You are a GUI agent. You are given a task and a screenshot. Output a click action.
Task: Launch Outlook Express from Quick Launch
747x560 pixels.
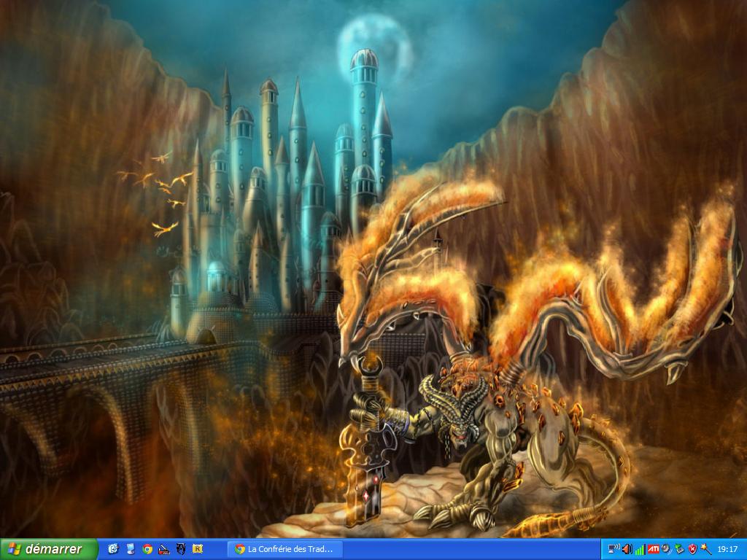(113, 549)
